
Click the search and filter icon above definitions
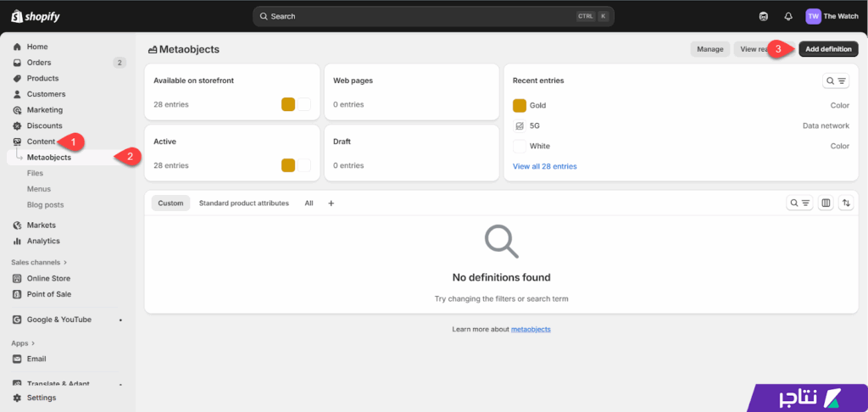tap(800, 203)
